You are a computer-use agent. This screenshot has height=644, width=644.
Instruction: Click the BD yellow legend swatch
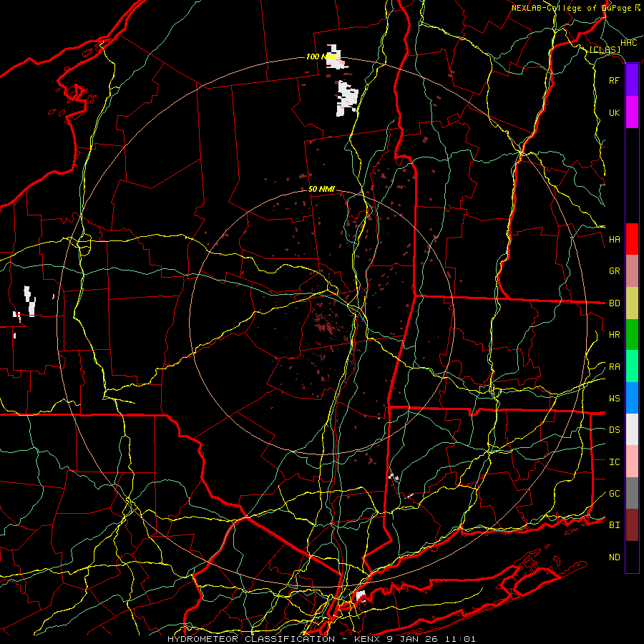[632, 303]
